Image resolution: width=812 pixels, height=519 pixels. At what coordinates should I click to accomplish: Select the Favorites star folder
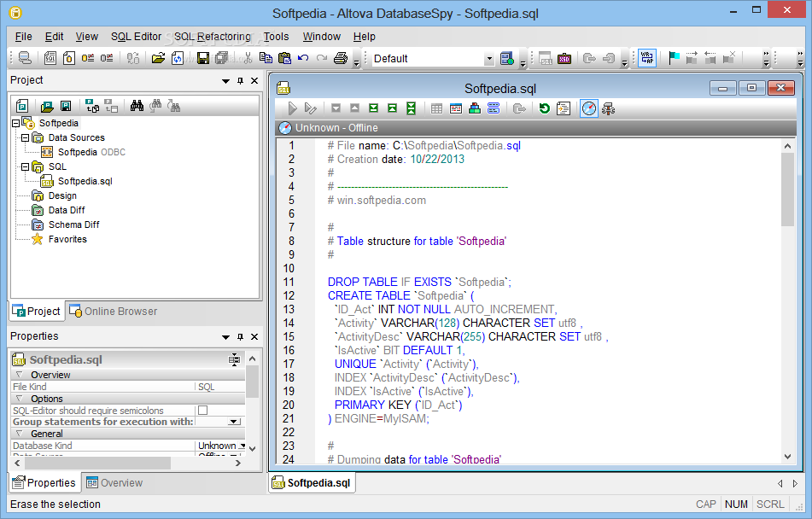click(x=59, y=239)
